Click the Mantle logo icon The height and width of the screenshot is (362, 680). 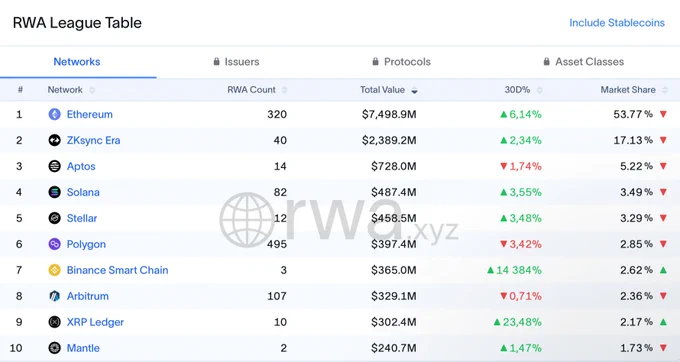tap(54, 348)
